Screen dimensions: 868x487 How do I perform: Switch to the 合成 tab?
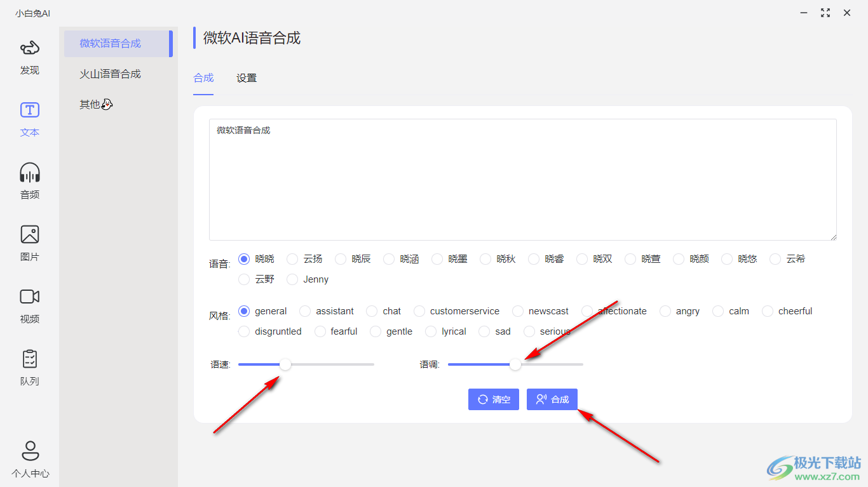[203, 78]
